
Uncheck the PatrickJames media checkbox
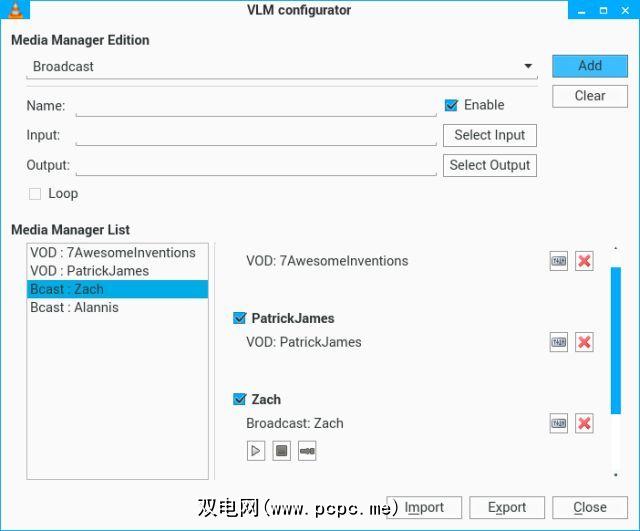point(239,318)
